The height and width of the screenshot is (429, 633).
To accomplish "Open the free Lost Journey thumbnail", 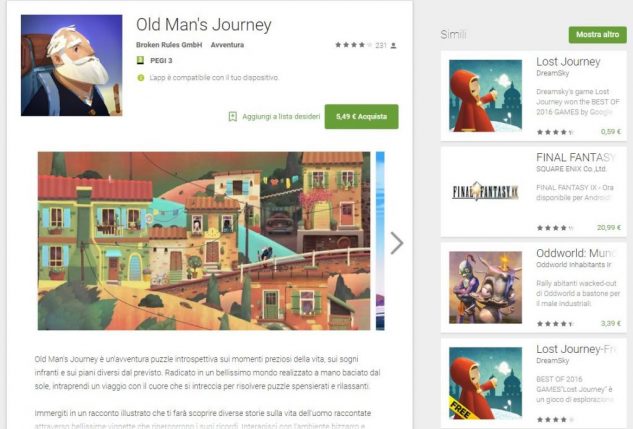I will coord(485,383).
